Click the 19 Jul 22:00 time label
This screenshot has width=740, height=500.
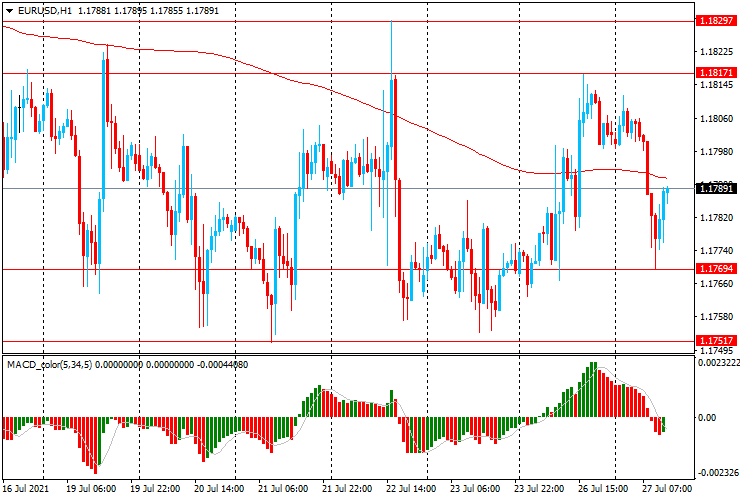(155, 488)
